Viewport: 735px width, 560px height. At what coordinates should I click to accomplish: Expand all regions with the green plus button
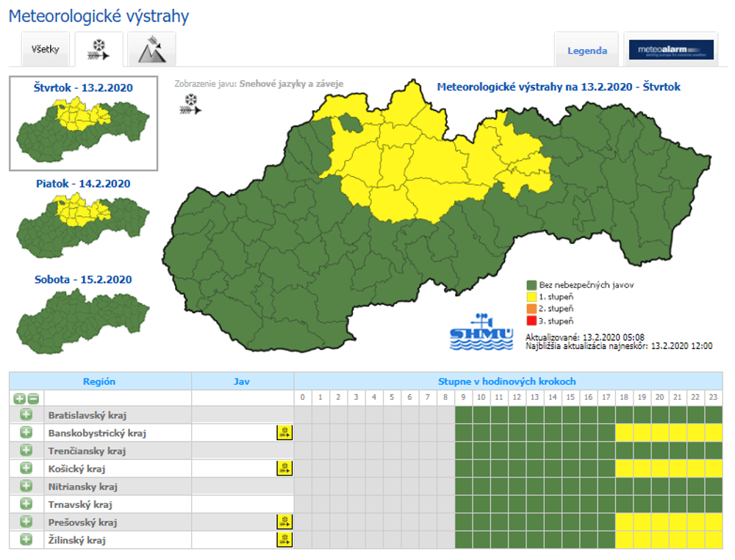(x=20, y=398)
